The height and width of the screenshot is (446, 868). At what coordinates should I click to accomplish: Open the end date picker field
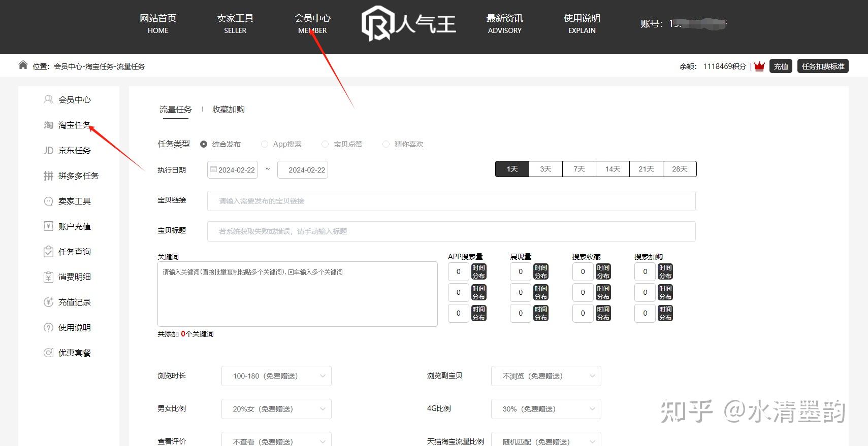tap(303, 170)
